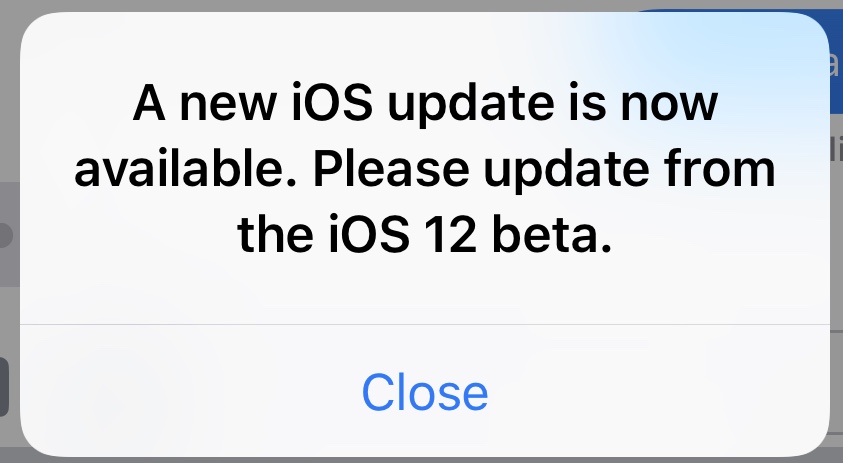This screenshot has width=843, height=463.
Task: Click the word "new" in the alert title
Action: (228, 106)
